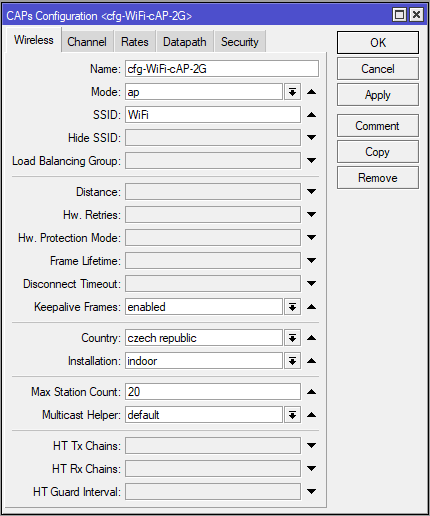Expand the HT Rx Chains field

click(311, 468)
